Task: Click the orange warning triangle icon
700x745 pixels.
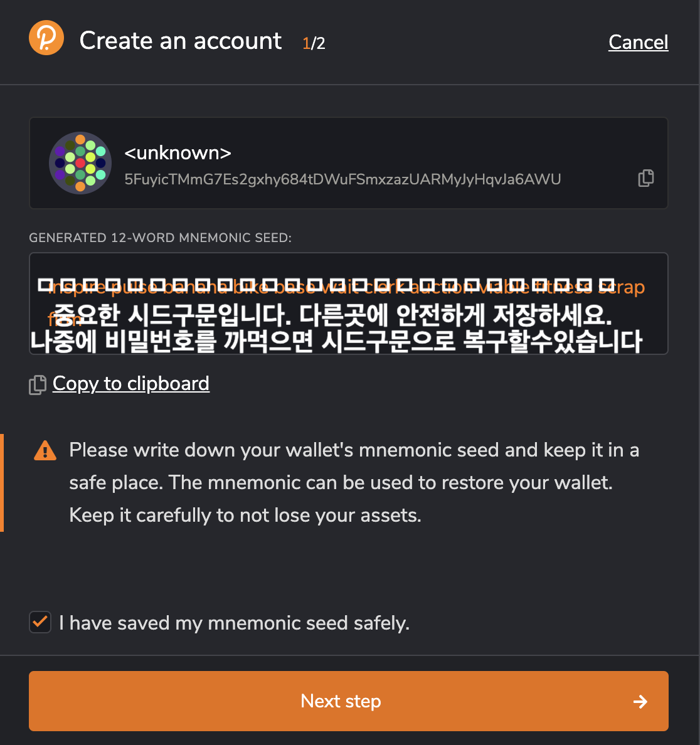Action: 45,450
